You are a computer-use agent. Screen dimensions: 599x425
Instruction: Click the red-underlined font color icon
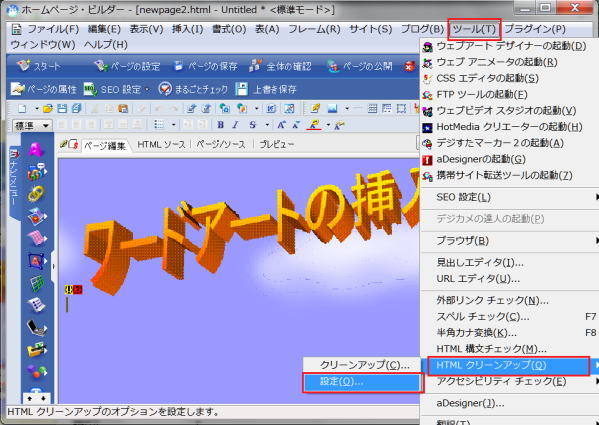click(x=314, y=125)
